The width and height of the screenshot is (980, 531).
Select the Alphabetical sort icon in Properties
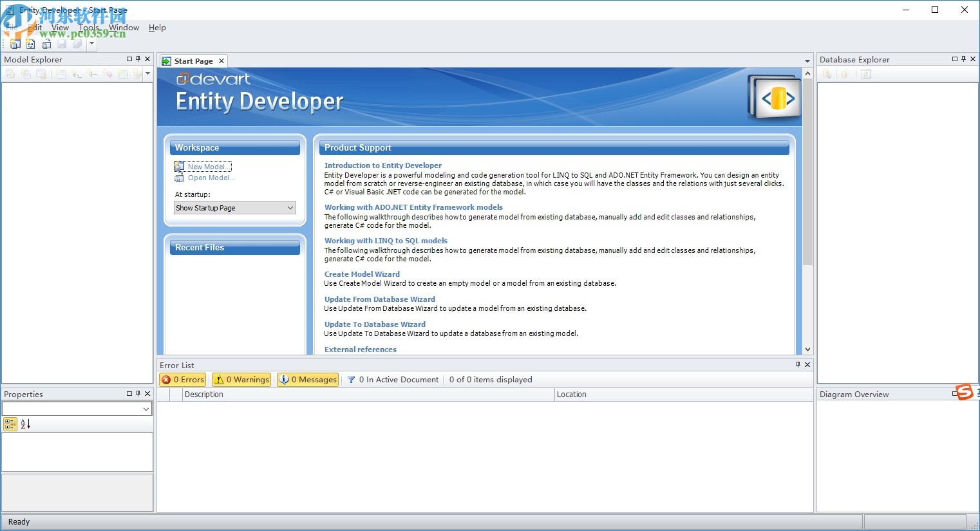pos(24,424)
